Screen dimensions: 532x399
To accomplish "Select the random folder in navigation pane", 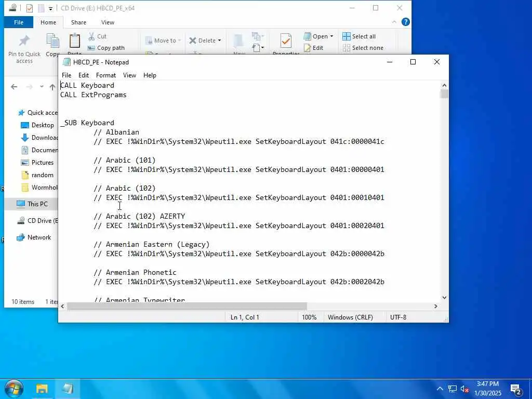I will coord(37,175).
